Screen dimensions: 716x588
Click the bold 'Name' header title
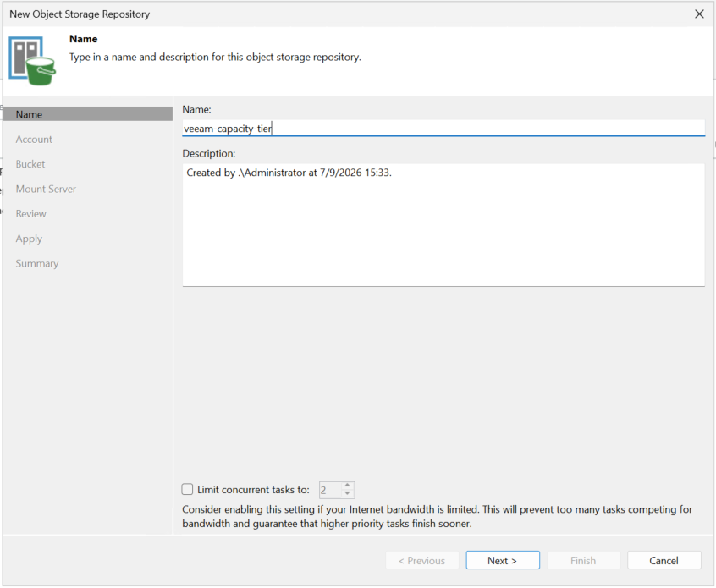[83, 39]
